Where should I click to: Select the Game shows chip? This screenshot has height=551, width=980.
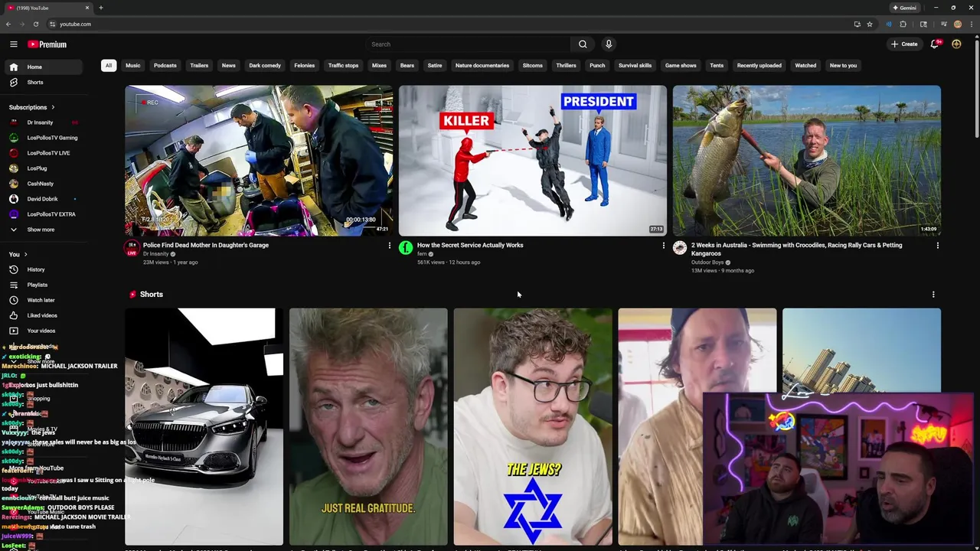(681, 66)
